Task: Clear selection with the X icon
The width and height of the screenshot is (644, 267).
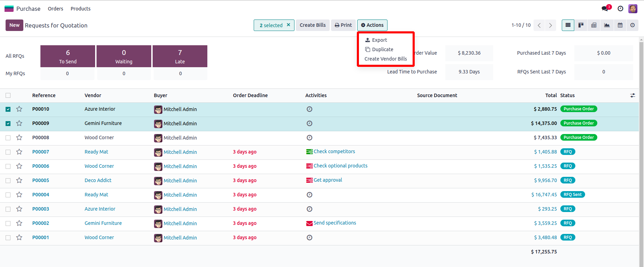Action: click(x=288, y=25)
